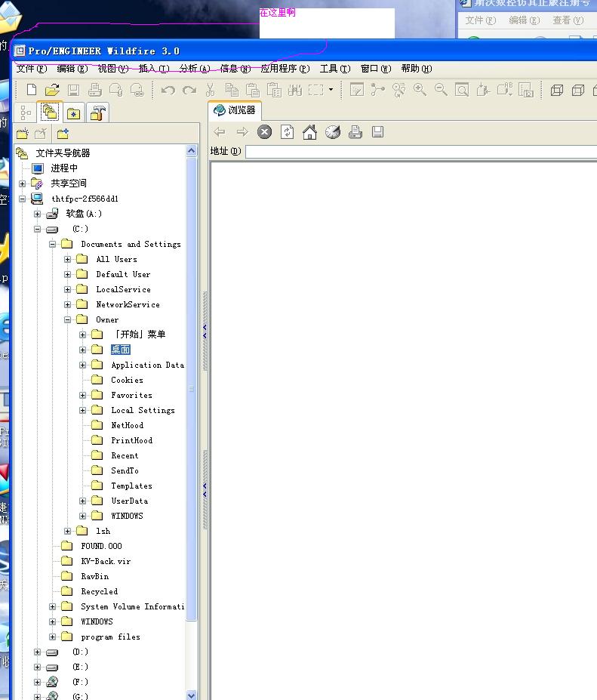The image size is (597, 700).
Task: Open the 分析(A) menu
Action: [x=195, y=69]
